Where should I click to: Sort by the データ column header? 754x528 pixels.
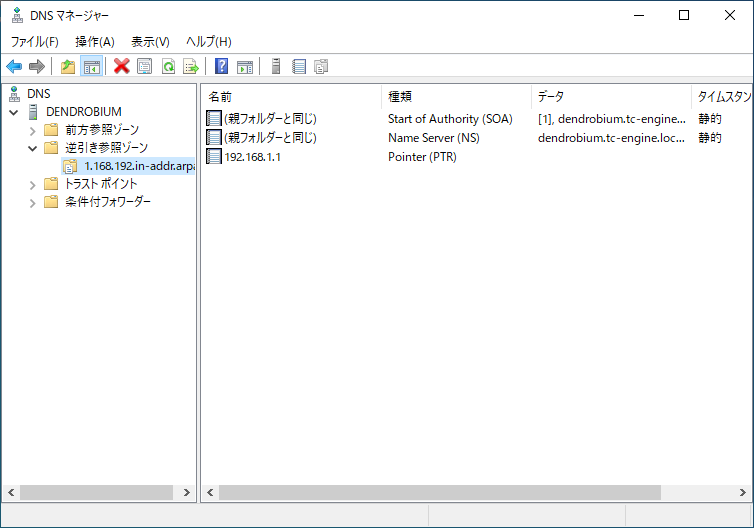pyautogui.click(x=612, y=97)
